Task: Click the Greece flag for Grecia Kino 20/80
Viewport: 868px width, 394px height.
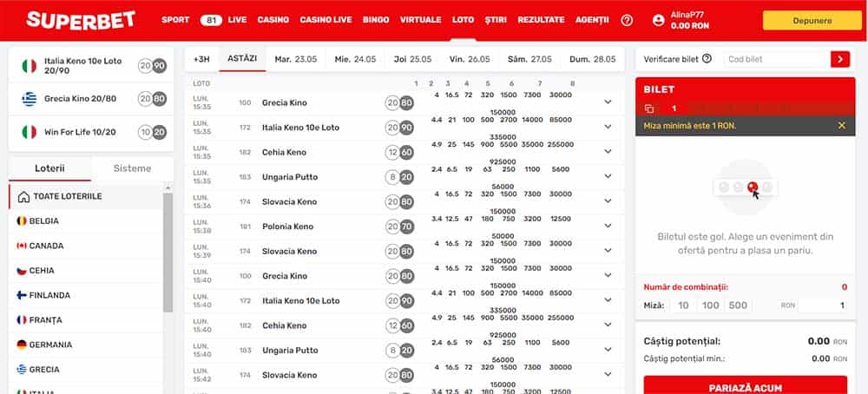Action: point(29,99)
